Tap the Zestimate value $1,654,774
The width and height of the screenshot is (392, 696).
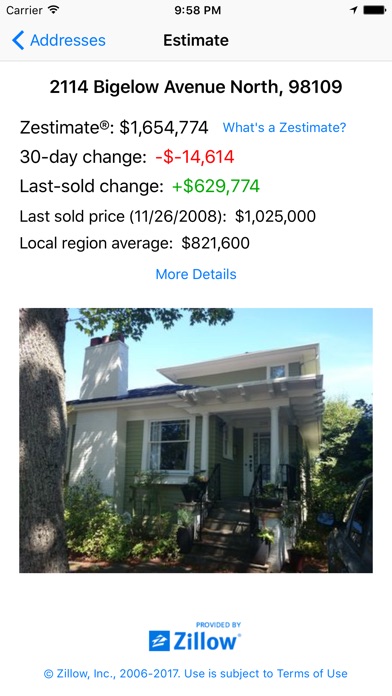(164, 128)
